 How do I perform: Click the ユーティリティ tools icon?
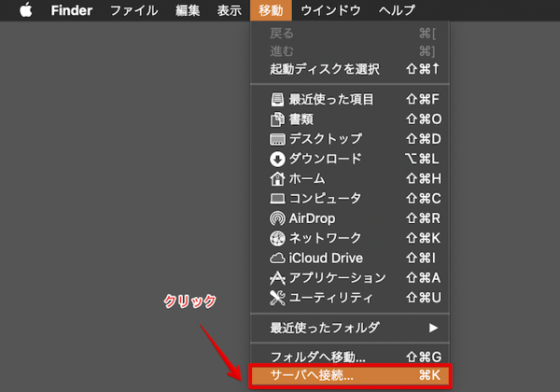pyautogui.click(x=277, y=298)
